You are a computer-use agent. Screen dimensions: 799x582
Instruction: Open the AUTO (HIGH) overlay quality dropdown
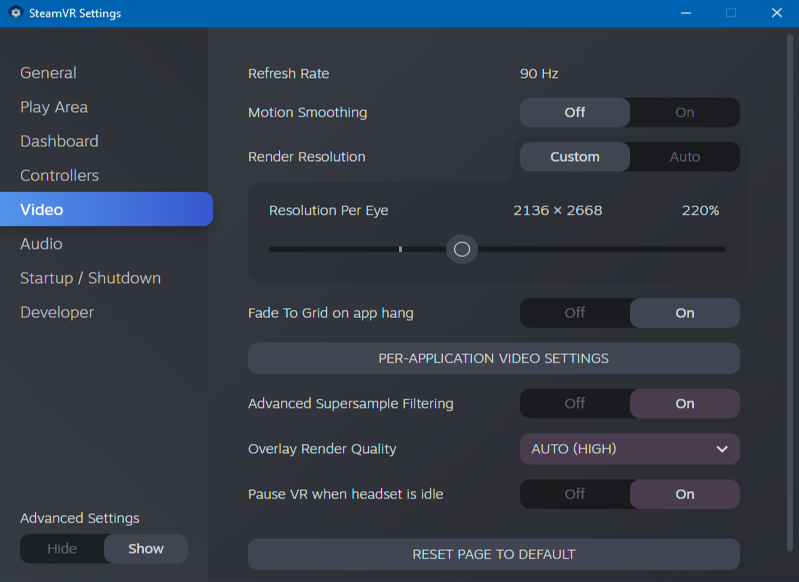tap(630, 449)
